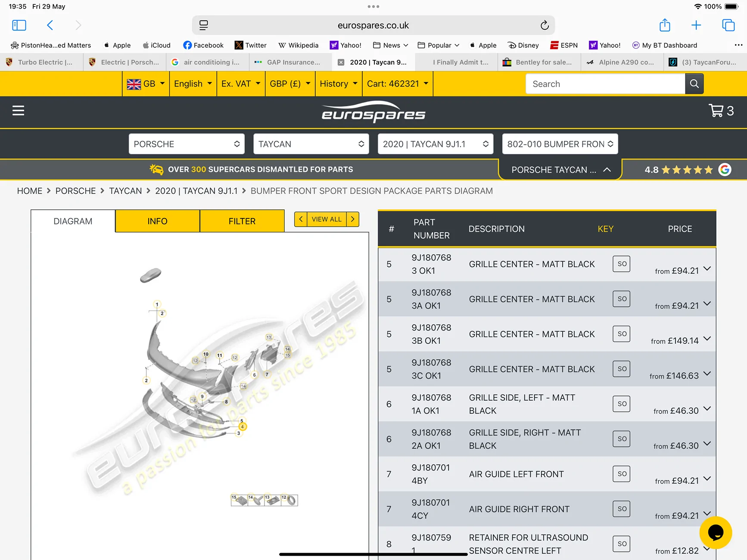
Task: Switch to the FILTER tab
Action: tap(242, 221)
